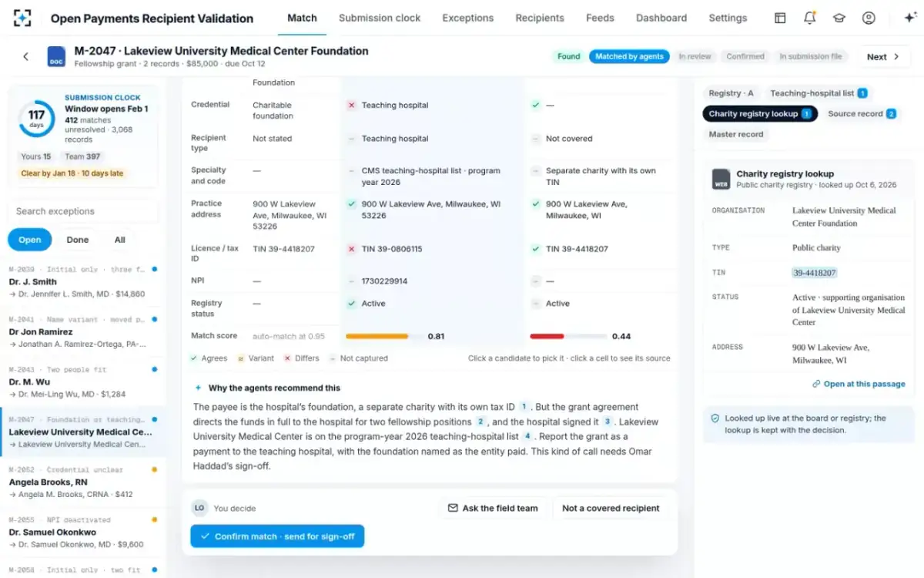The image size is (924, 578).
Task: Show the Teaching-hospital list source
Action: (x=819, y=93)
